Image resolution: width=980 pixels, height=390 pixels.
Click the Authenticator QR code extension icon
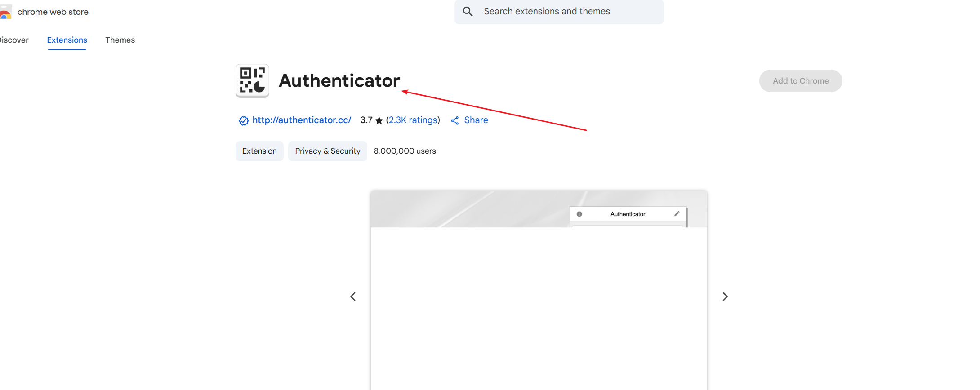click(x=252, y=80)
